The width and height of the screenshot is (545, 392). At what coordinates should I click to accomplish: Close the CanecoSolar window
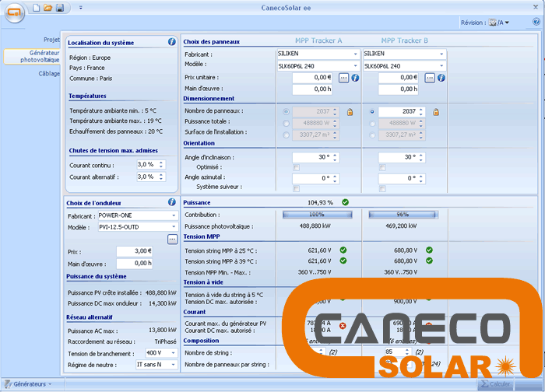pos(536,7)
